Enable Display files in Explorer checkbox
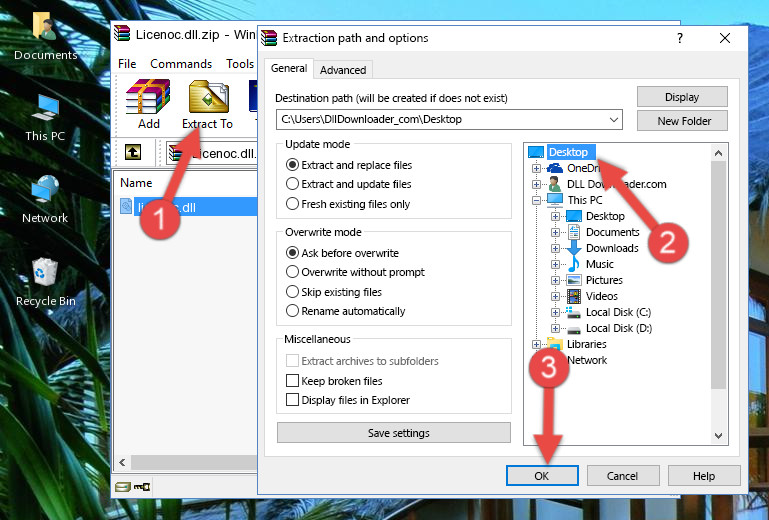 (x=292, y=400)
